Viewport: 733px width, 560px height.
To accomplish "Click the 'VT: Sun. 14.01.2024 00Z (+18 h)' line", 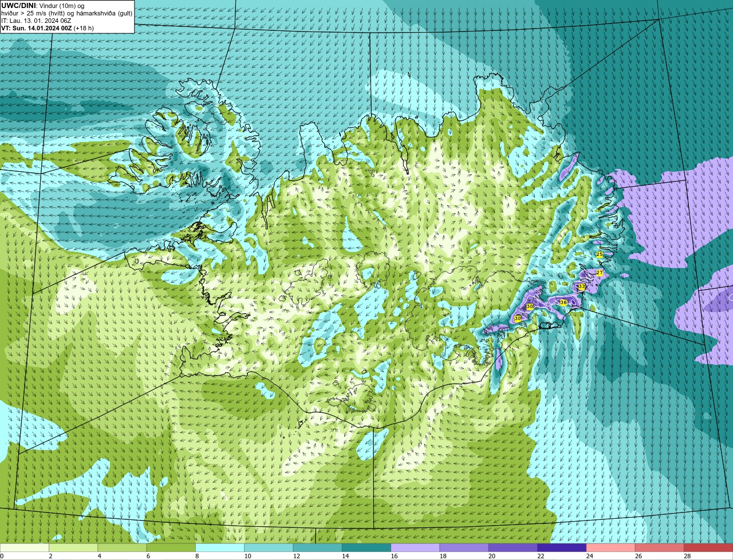I will pyautogui.click(x=48, y=27).
